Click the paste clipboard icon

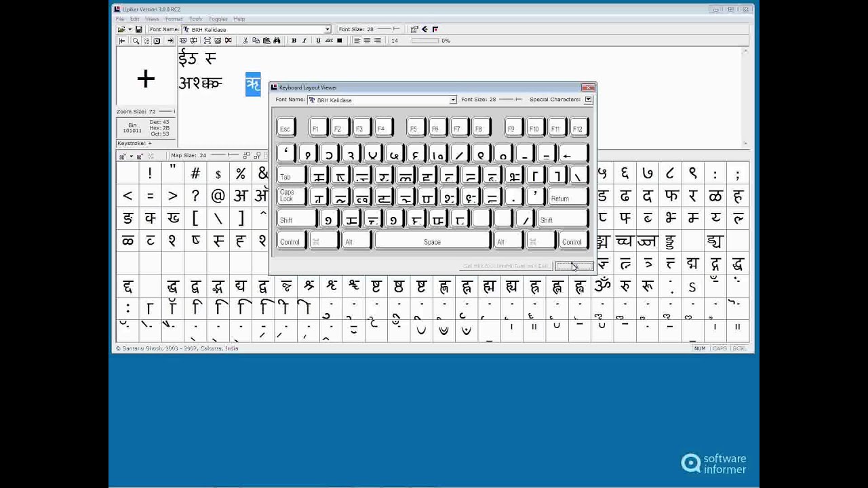(266, 41)
